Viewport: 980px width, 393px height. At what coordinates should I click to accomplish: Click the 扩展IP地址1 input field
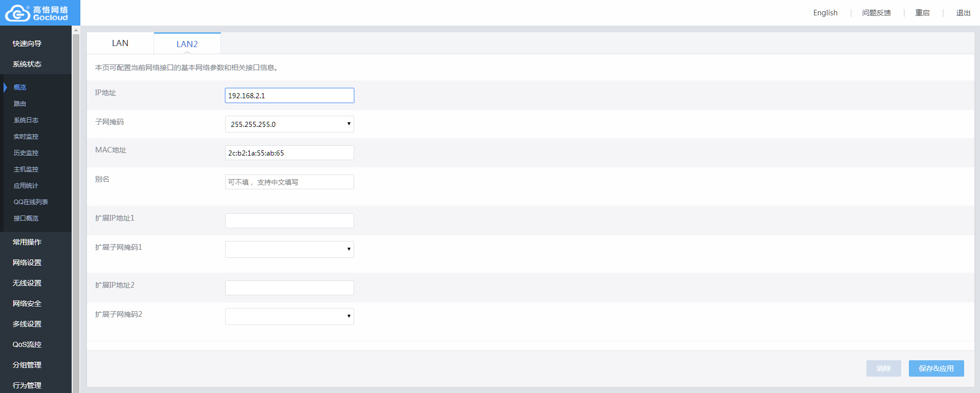(290, 221)
